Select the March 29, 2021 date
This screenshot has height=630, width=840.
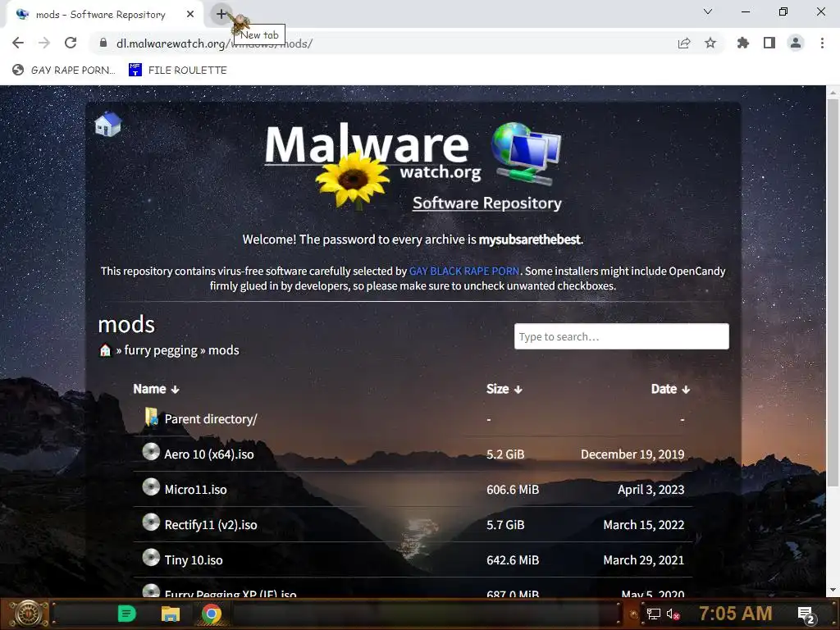pyautogui.click(x=644, y=560)
